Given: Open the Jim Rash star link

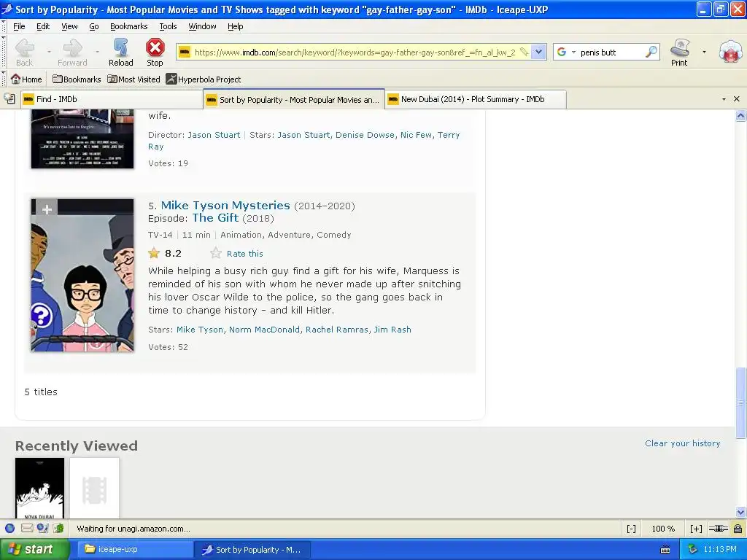Looking at the screenshot, I should tap(392, 330).
